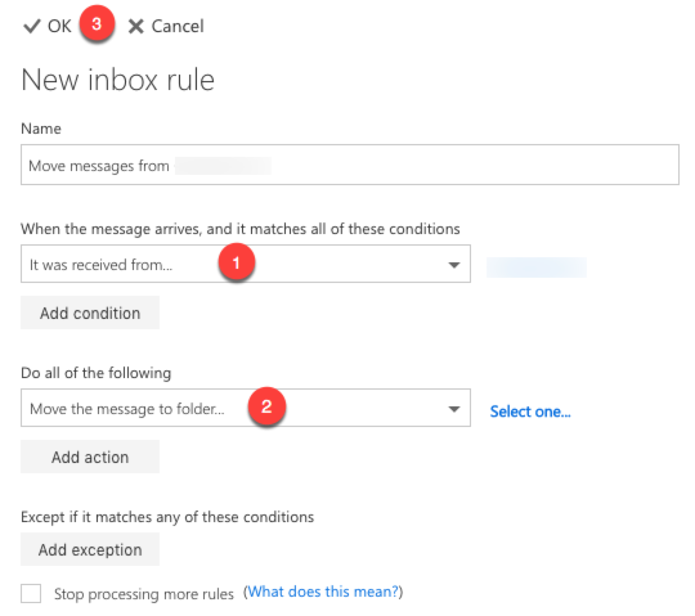The width and height of the screenshot is (695, 616).
Task: Click the arrow on the action combo box
Action: click(454, 408)
